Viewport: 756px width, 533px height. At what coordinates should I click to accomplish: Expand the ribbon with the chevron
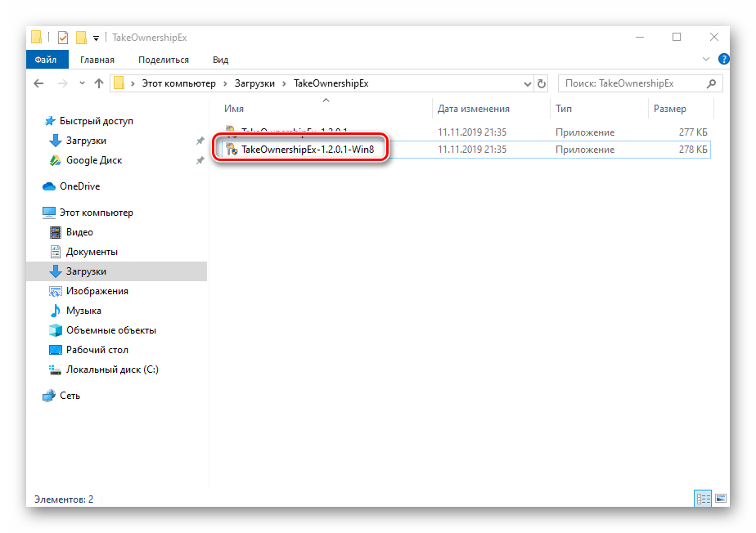(x=707, y=60)
